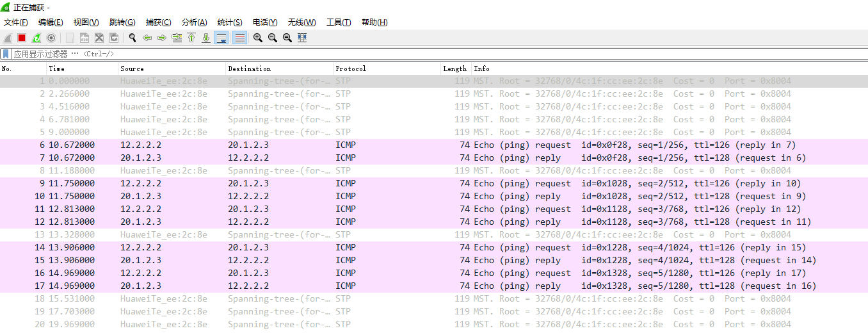The height and width of the screenshot is (333, 868).
Task: Open the 视图(V) menu
Action: coord(86,22)
